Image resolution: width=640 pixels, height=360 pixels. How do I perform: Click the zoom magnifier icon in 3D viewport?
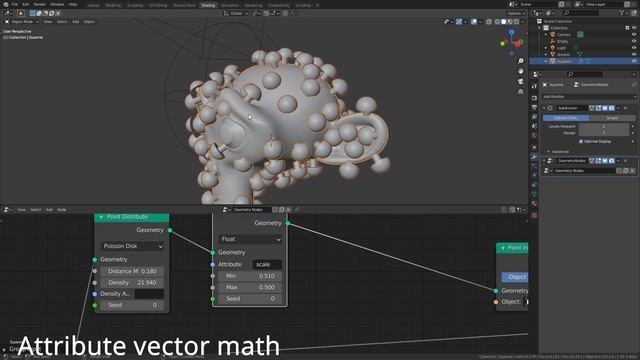520,61
